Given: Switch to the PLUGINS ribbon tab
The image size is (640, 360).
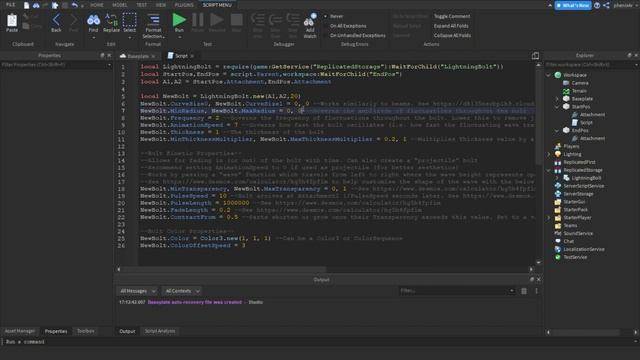Looking at the screenshot, I should coord(184,5).
